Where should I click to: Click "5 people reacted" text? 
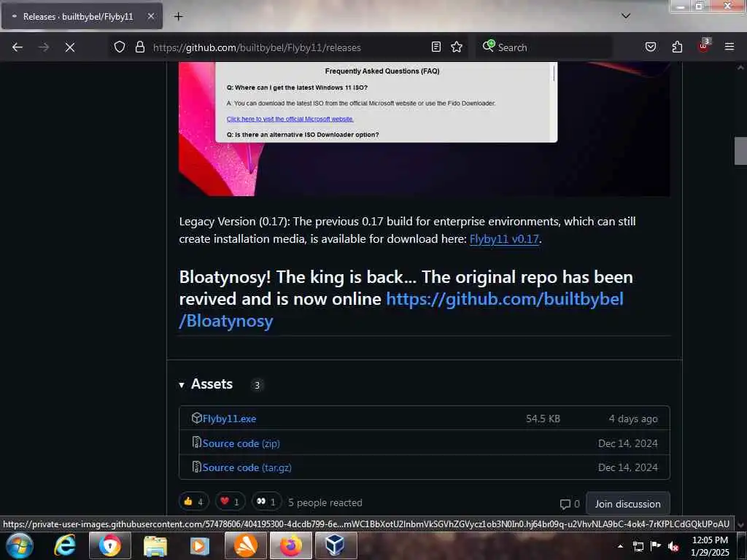tap(325, 502)
